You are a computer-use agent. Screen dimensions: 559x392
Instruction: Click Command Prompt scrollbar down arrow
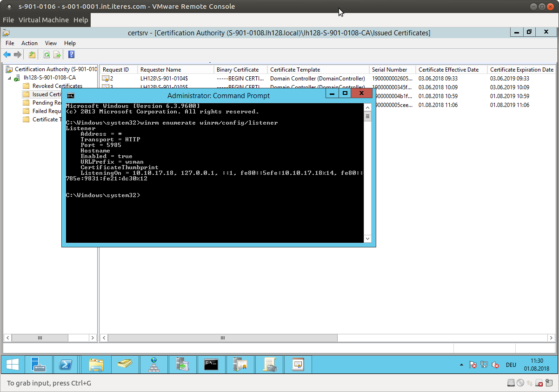click(367, 239)
